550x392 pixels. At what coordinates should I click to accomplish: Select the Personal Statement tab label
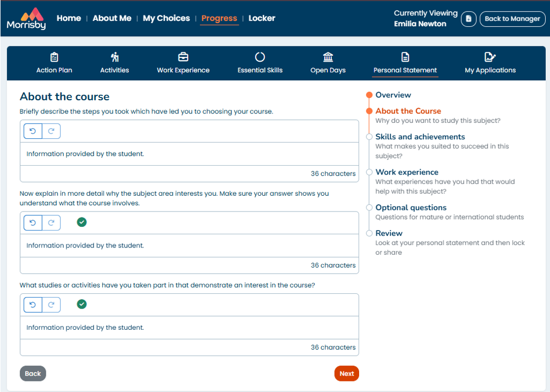[x=405, y=70]
